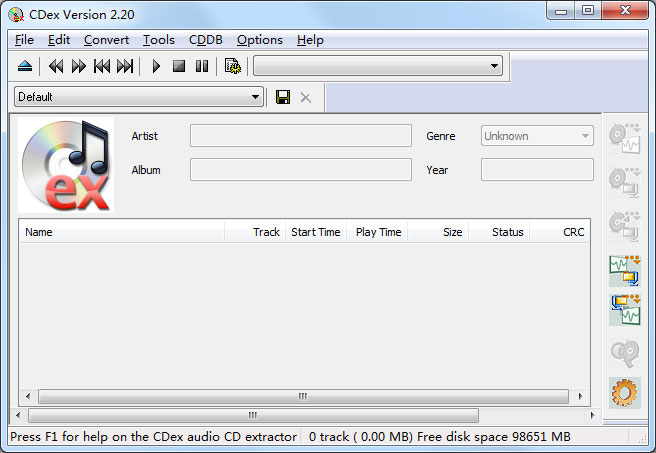Sort by the Start Time column header
The image size is (656, 453).
tap(316, 232)
